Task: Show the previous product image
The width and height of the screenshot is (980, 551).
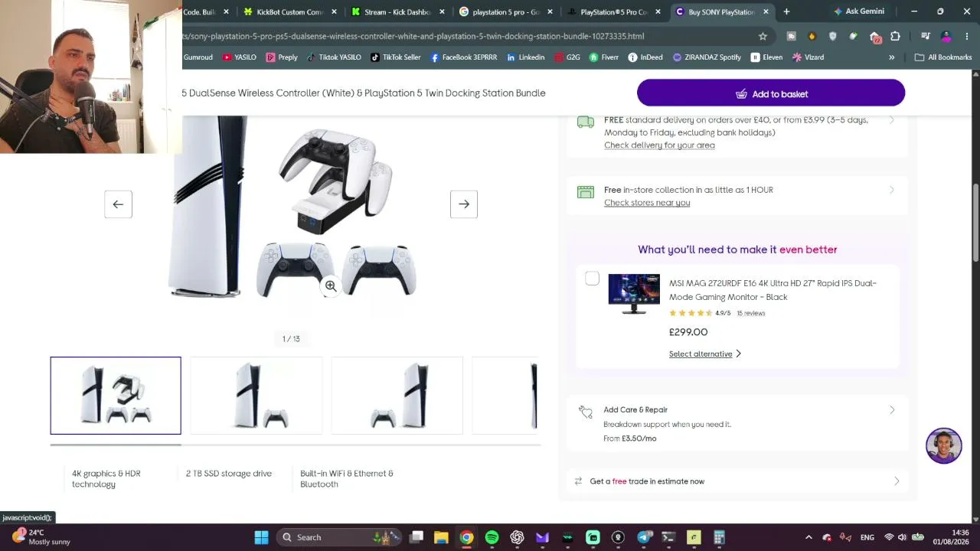Action: [x=118, y=204]
